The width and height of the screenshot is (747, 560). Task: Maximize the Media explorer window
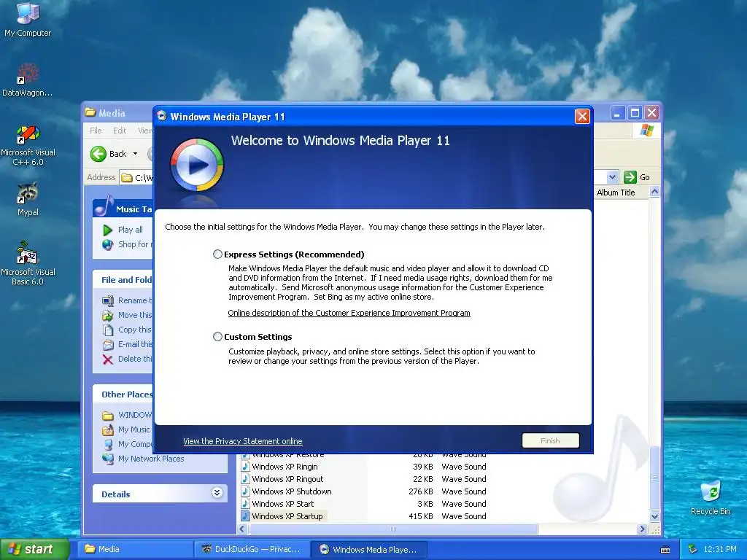[635, 113]
